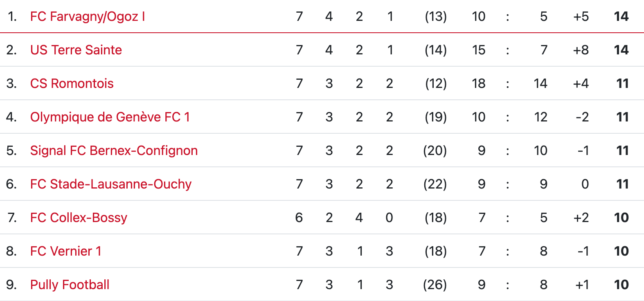Click the -2 goal difference of Olympique de Genève
This screenshot has width=644, height=301.
[582, 117]
